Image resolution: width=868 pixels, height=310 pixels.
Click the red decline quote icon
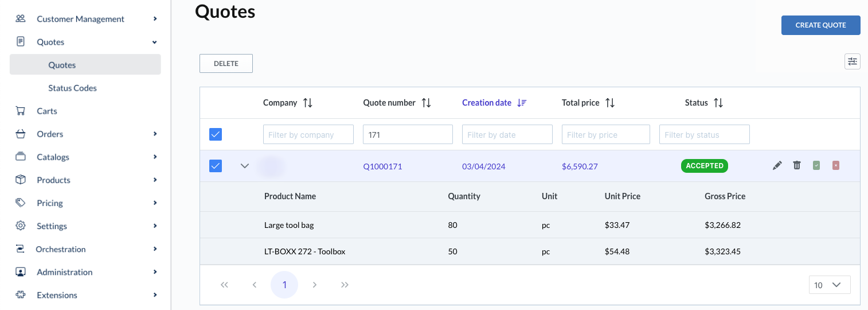tap(836, 166)
